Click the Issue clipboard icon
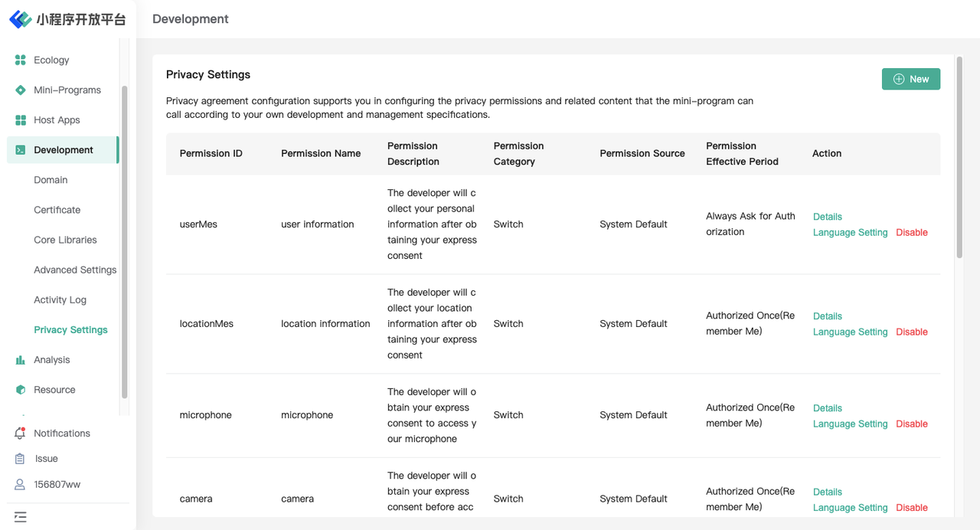 [20, 459]
